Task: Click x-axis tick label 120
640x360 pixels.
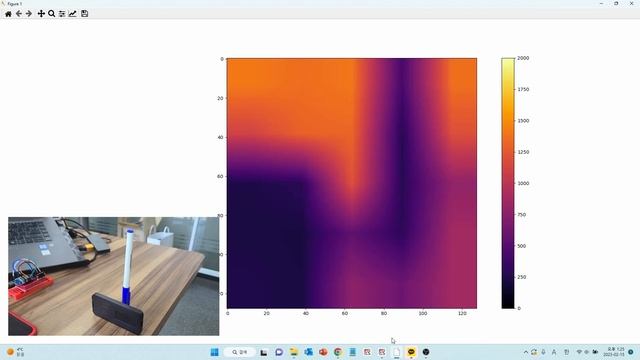Action: (x=462, y=313)
